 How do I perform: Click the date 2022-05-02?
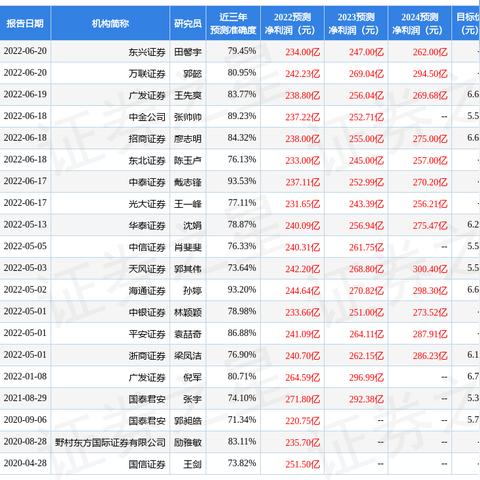point(25,290)
